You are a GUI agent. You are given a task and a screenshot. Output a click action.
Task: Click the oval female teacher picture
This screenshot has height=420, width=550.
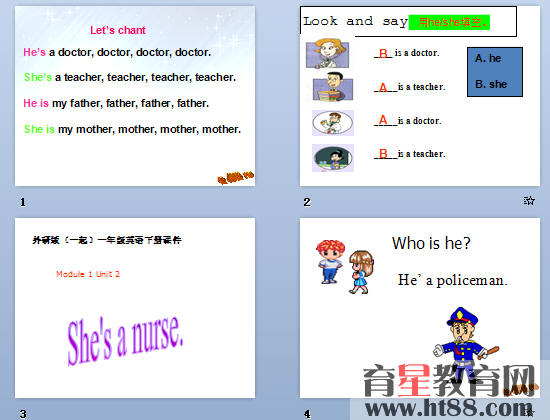click(333, 158)
